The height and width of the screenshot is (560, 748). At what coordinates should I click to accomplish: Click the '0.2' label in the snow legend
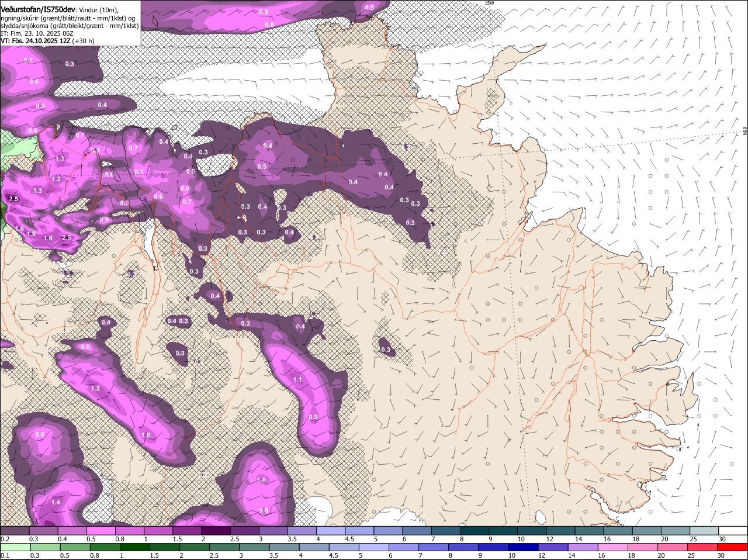click(5, 538)
